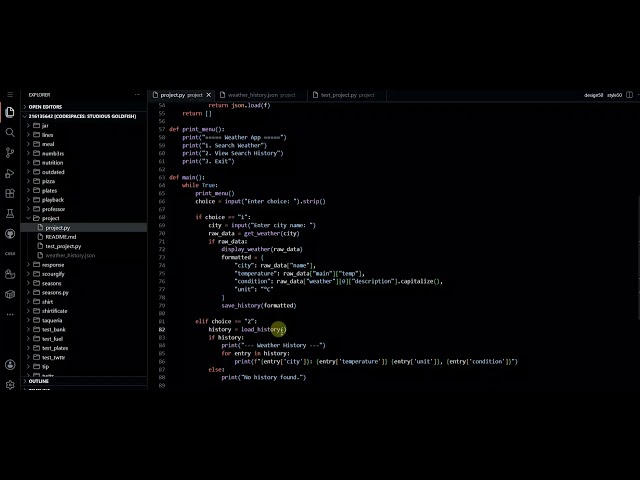Select the Explorer view icon

point(10,112)
